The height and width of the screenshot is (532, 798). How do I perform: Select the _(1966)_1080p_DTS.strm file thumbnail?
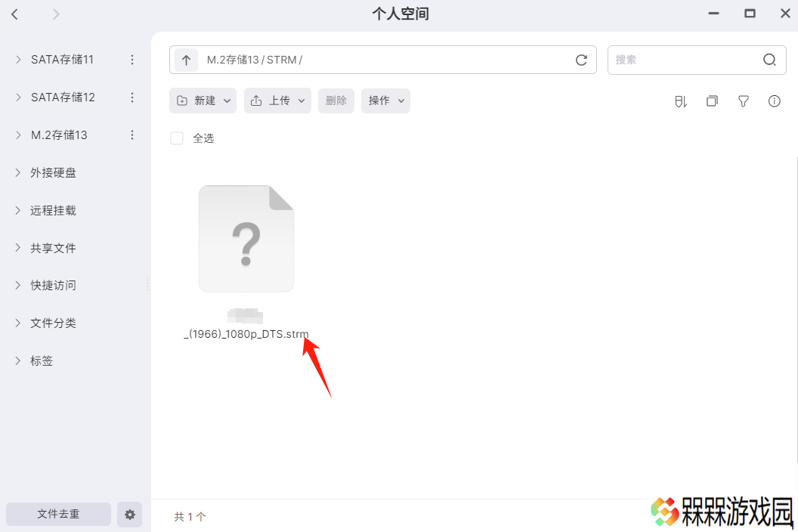246,239
